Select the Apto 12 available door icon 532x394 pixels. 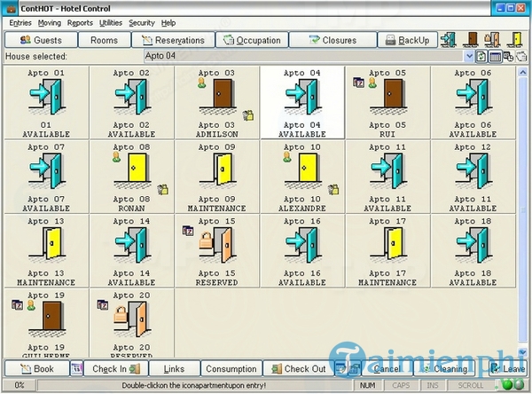click(x=473, y=171)
